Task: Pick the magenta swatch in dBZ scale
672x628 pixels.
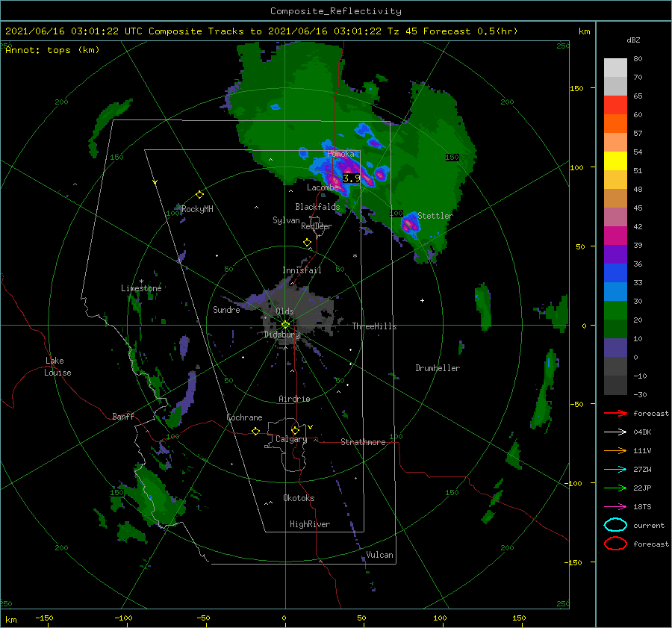Action: point(615,235)
